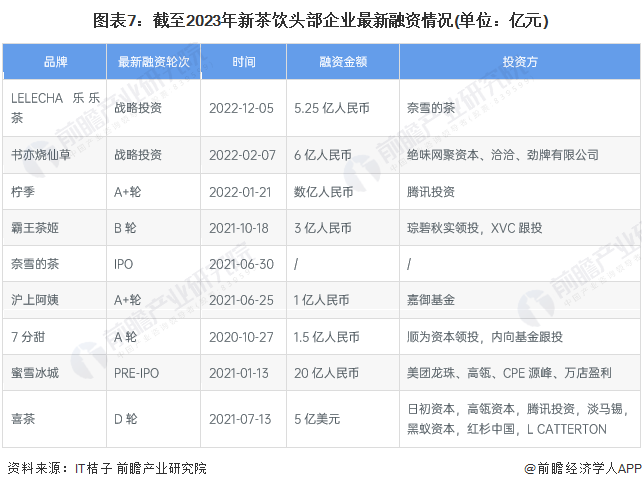Click the date 2020-10-27
642x489 pixels.
click(x=241, y=337)
